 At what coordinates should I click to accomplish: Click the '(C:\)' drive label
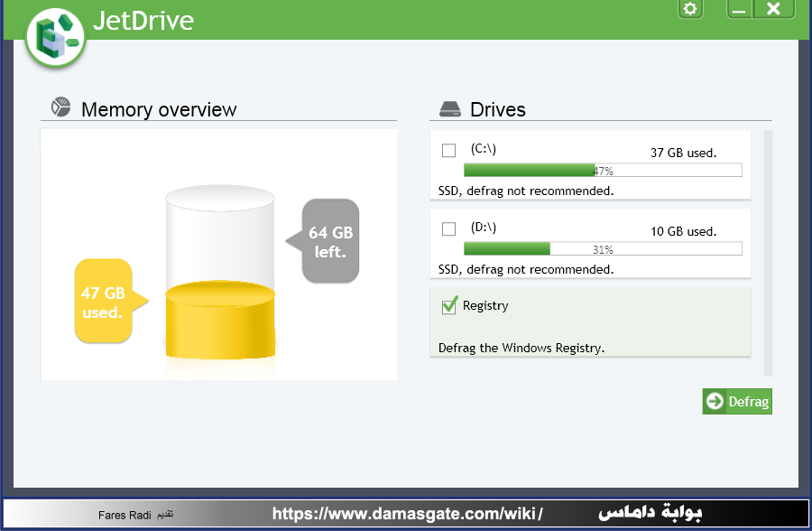(484, 149)
